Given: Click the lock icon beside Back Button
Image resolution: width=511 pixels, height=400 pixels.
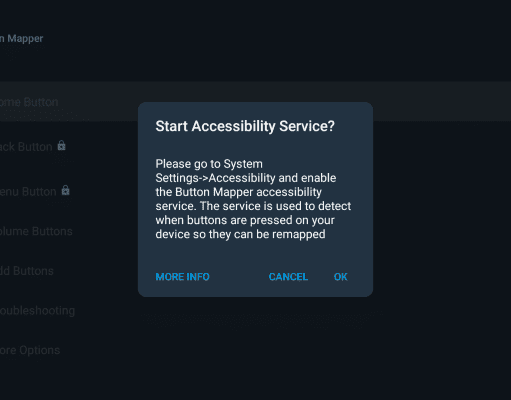Looking at the screenshot, I should 61,146.
